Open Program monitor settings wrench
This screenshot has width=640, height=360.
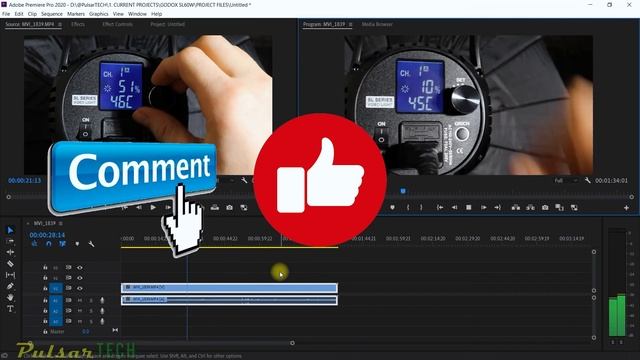(588, 180)
